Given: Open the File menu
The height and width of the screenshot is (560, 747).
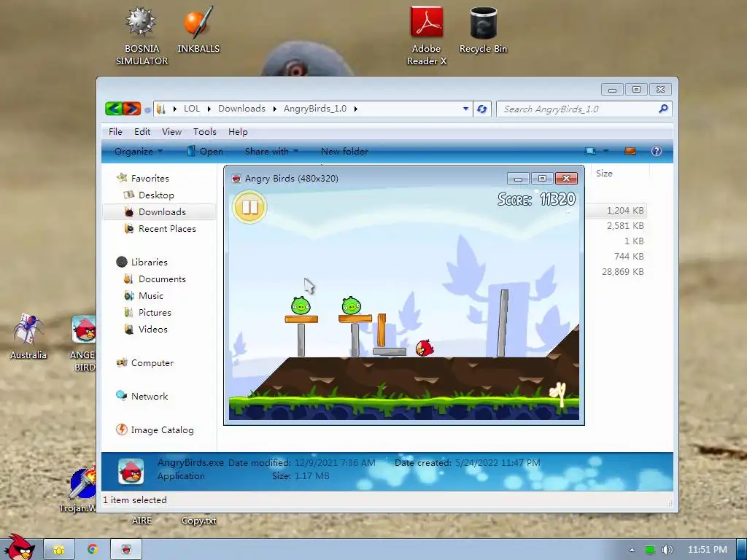Looking at the screenshot, I should [115, 132].
